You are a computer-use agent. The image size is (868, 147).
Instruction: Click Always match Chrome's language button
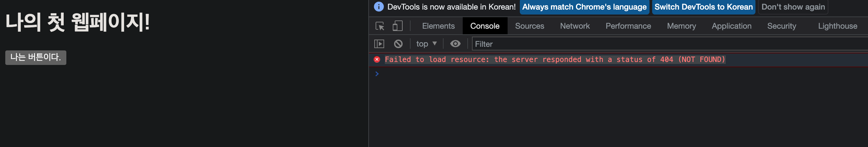(584, 7)
